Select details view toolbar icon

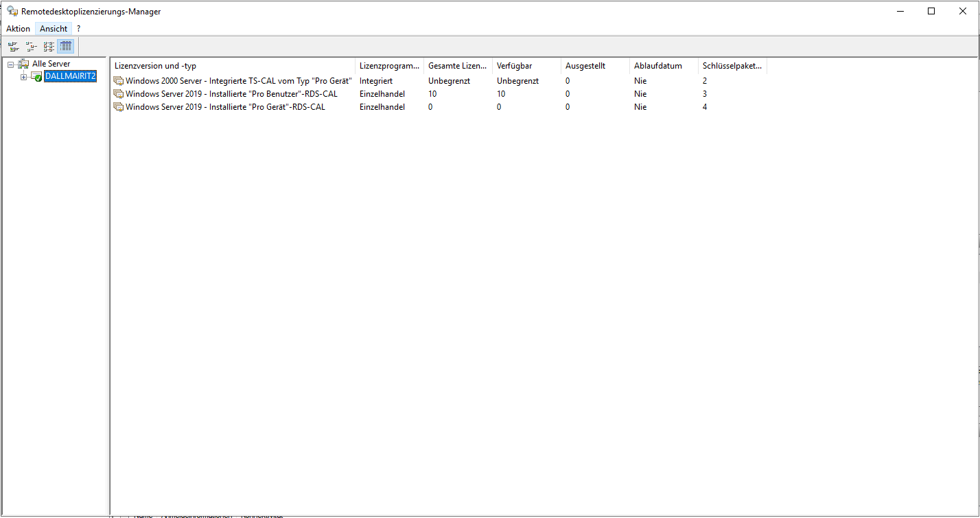[x=66, y=47]
